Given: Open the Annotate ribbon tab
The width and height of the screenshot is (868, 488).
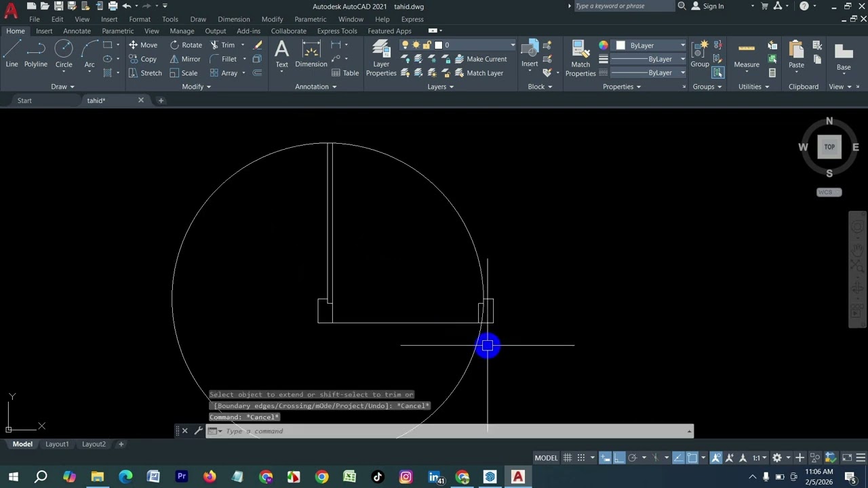Looking at the screenshot, I should 77,31.
